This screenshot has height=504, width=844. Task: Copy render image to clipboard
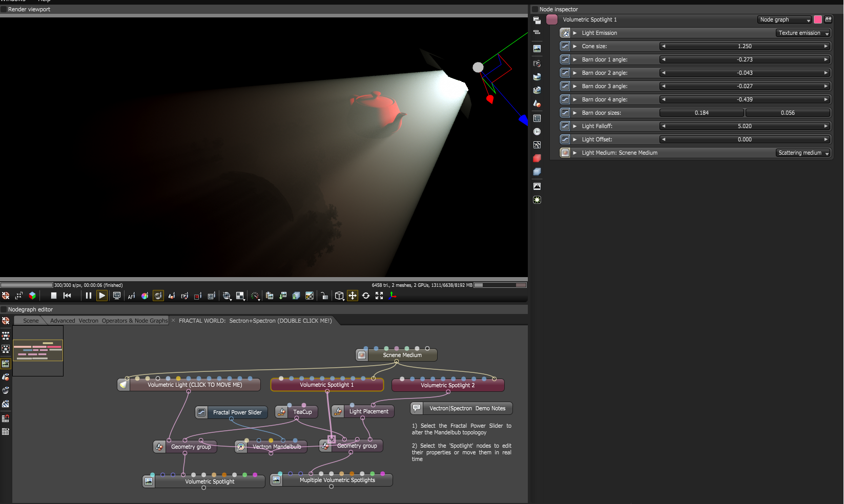point(270,296)
